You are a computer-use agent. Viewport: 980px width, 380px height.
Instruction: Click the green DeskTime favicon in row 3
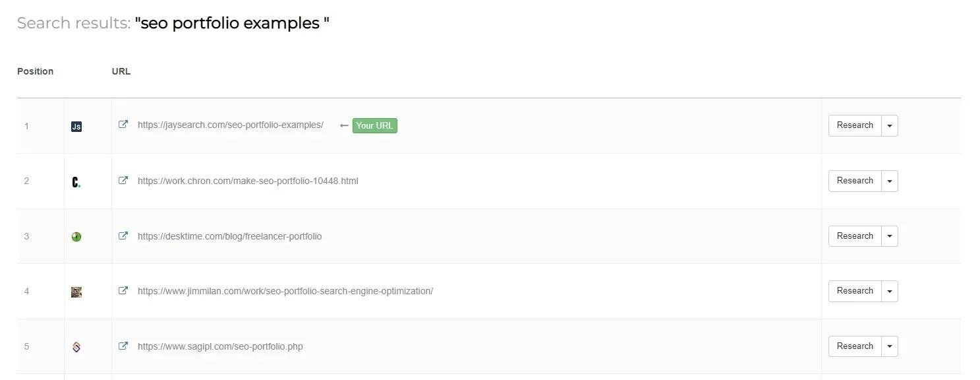76,237
